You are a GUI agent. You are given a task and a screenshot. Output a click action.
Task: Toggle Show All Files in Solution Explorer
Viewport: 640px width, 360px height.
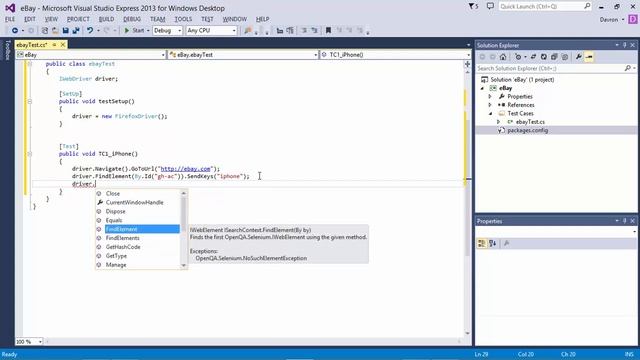(x=565, y=57)
